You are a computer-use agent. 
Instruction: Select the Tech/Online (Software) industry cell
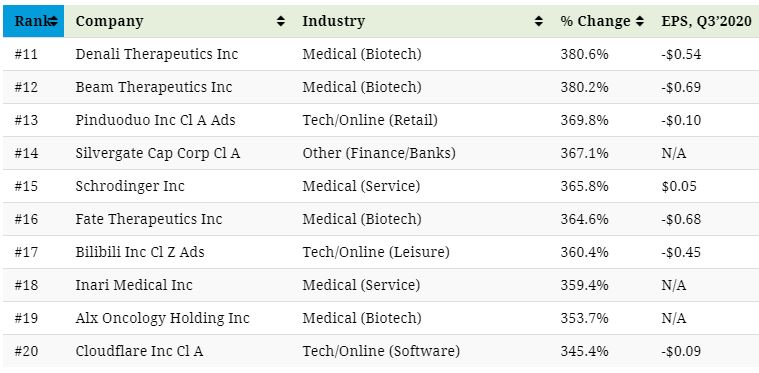[381, 351]
